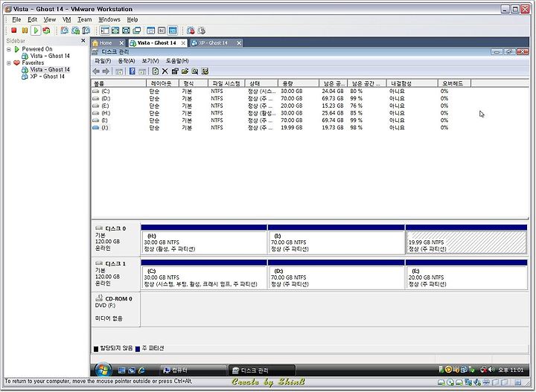The height and width of the screenshot is (392, 536).
Task: Sort by the 용량 column header
Action: pyautogui.click(x=299, y=83)
